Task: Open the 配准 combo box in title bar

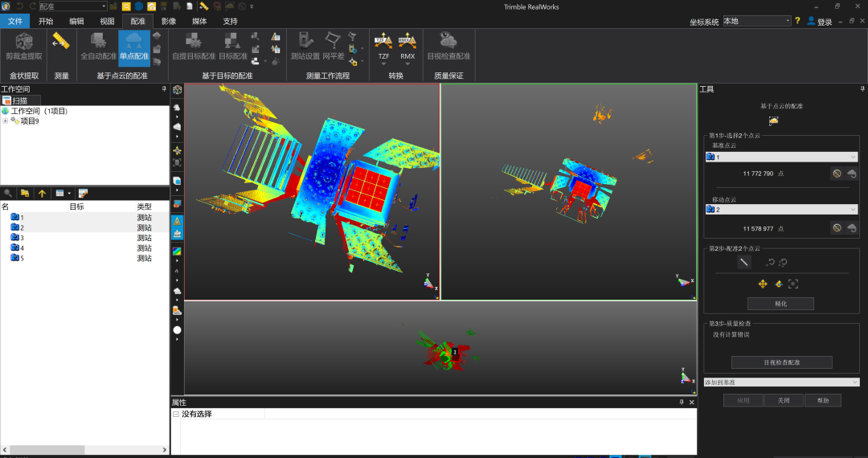Action: pos(72,6)
